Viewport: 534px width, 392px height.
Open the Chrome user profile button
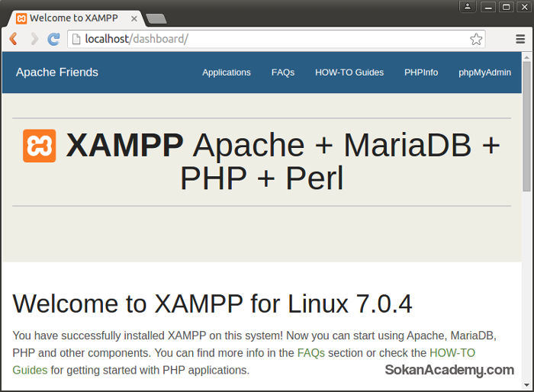pyautogui.click(x=468, y=6)
